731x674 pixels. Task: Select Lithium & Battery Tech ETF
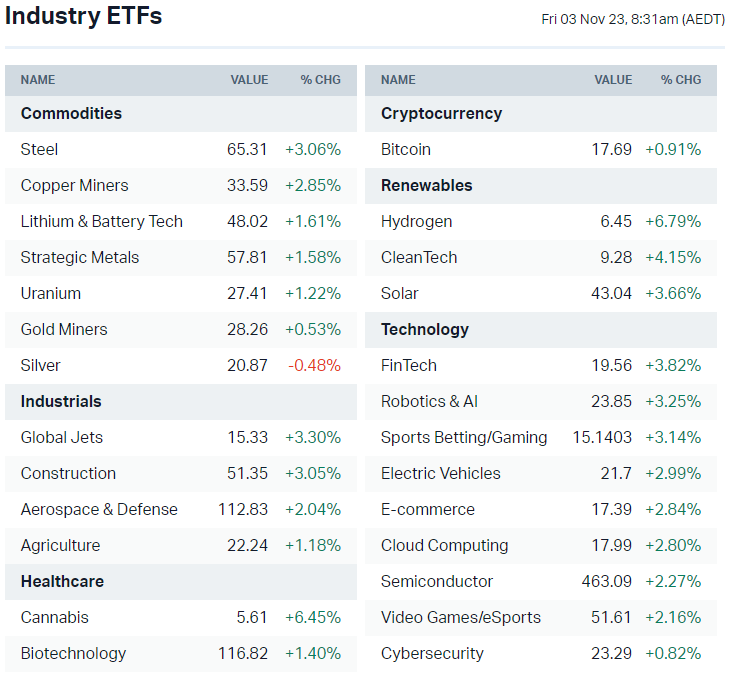click(x=102, y=221)
